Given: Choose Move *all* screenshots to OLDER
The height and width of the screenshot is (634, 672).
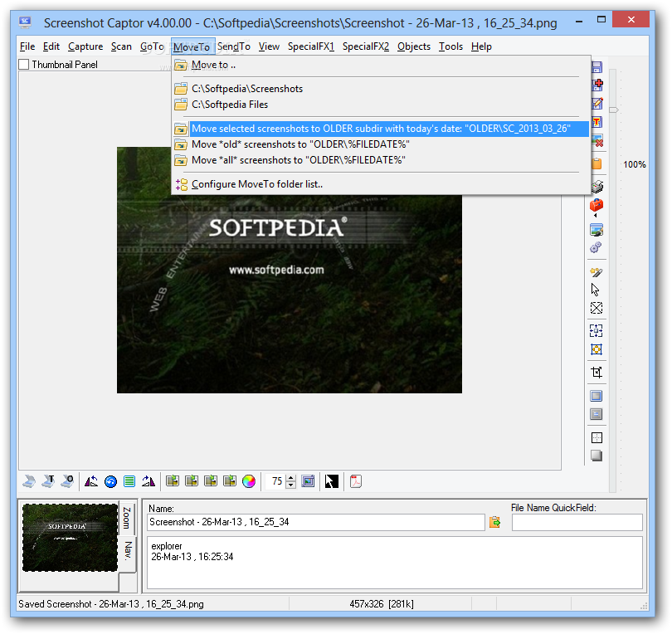Looking at the screenshot, I should [x=381, y=160].
